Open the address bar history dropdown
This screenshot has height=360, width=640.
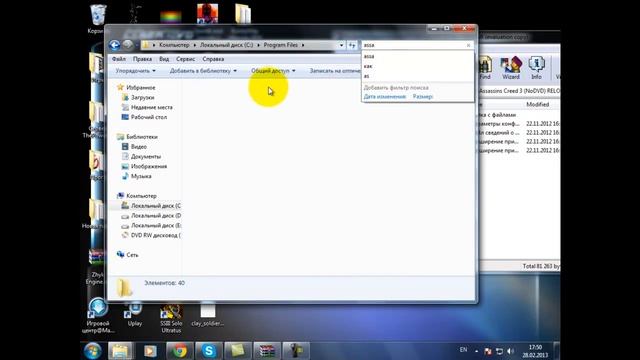pyautogui.click(x=341, y=45)
